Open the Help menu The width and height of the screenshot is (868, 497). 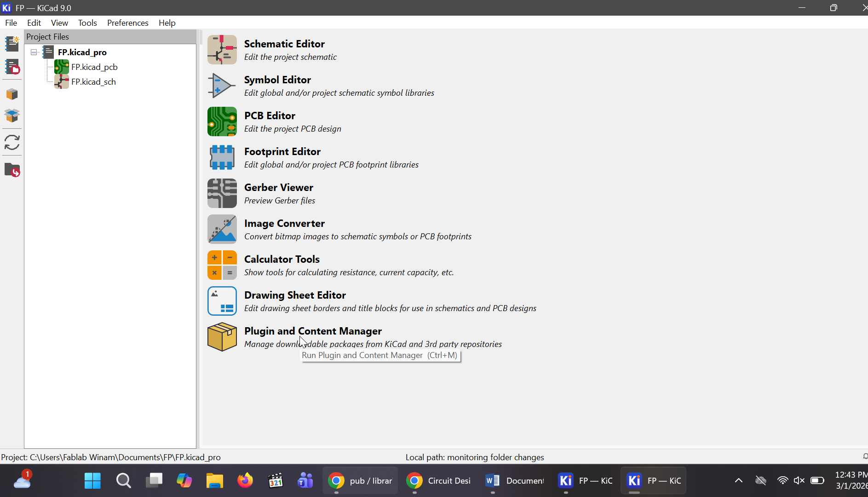coord(167,23)
